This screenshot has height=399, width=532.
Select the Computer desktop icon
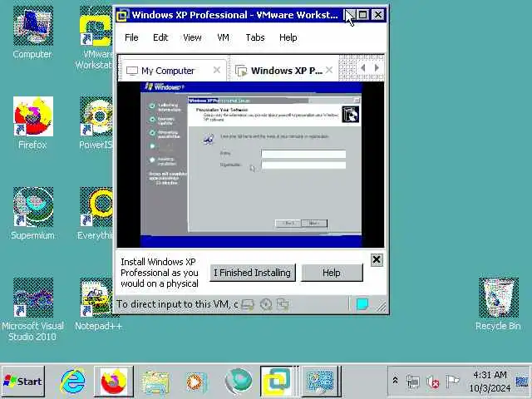coord(32,33)
